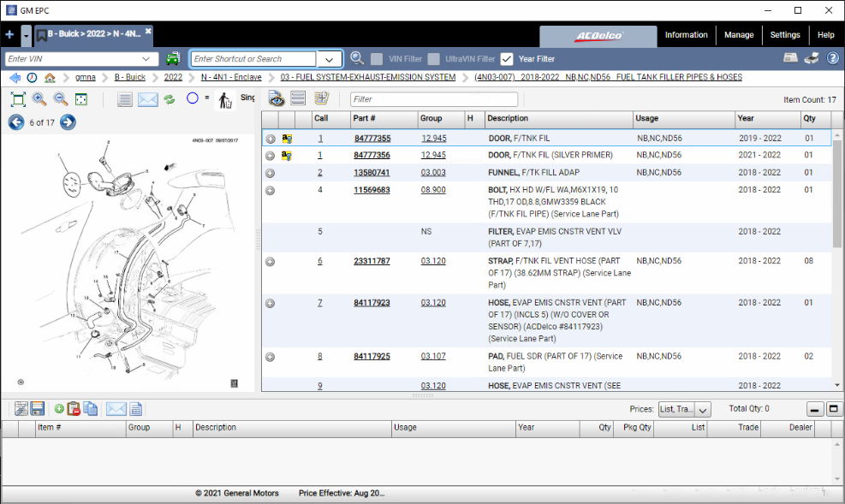Click the home icon in breadcrumb bar
Image resolution: width=845 pixels, height=504 pixels.
tap(50, 77)
